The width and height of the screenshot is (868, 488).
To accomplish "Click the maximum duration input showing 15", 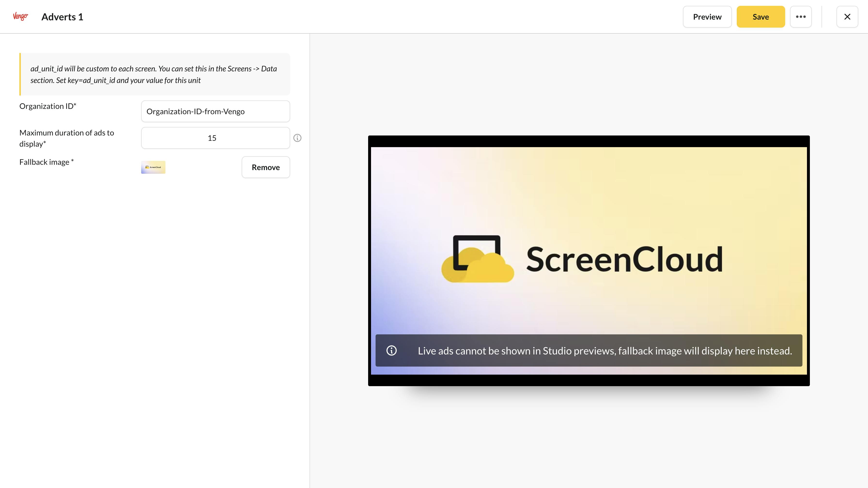I will (x=215, y=138).
